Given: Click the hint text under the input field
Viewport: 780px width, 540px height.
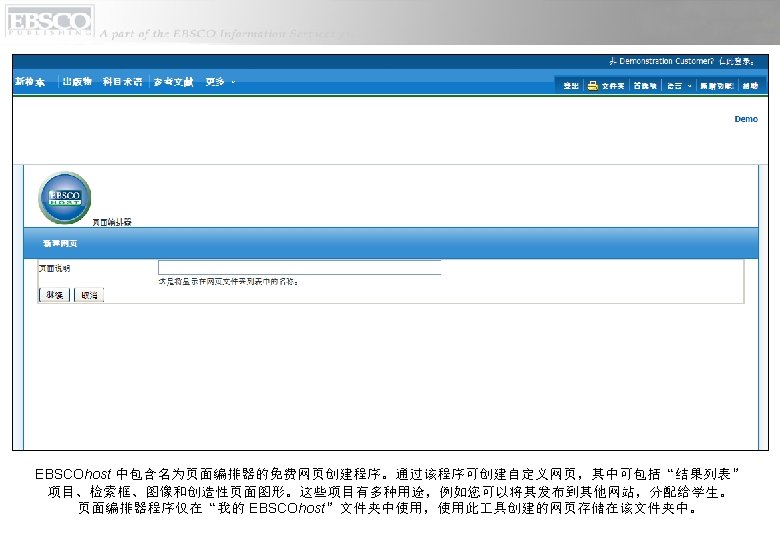Looking at the screenshot, I should point(228,281).
